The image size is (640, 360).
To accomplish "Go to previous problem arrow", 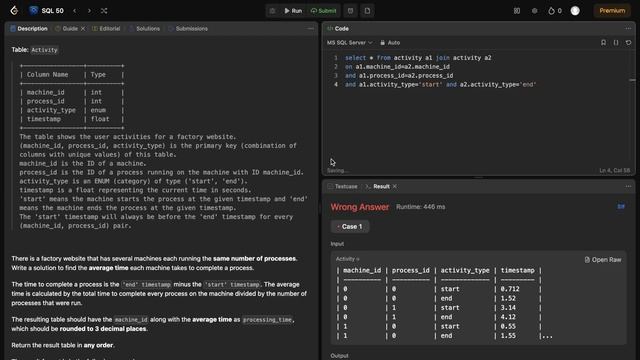I will coord(75,11).
